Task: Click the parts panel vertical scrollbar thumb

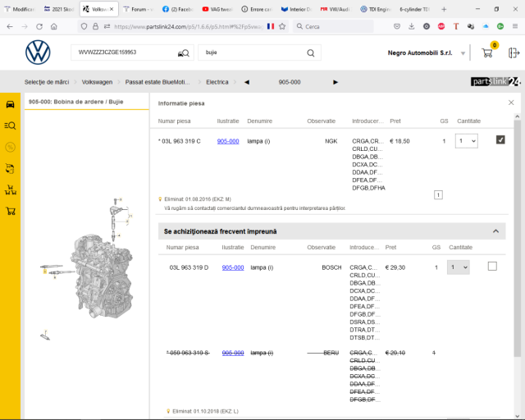Action: 517,238
